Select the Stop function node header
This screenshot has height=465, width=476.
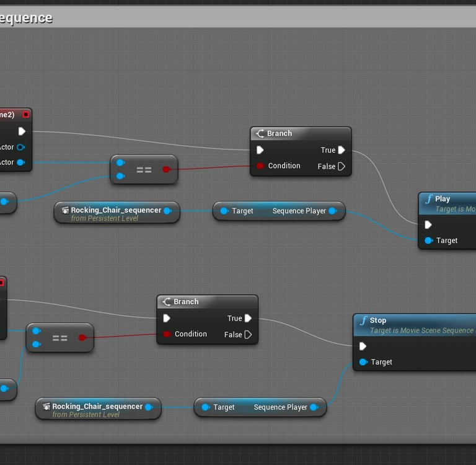[415, 325]
